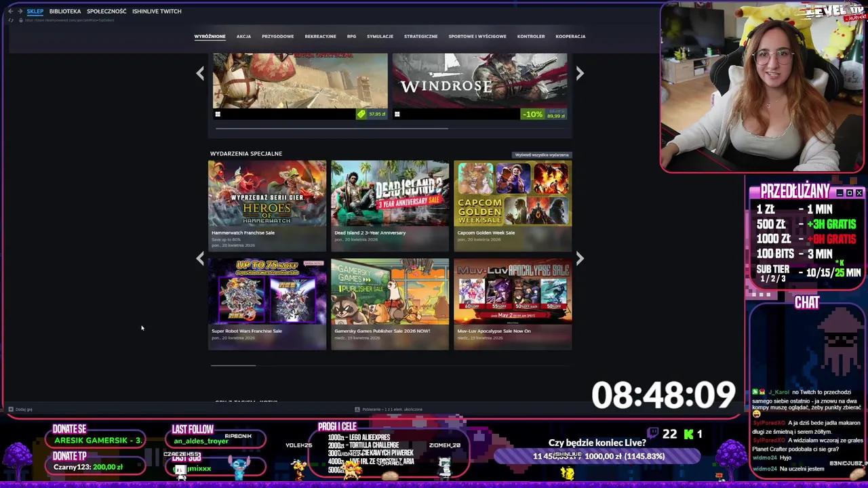Click the Czarny123: 200,00 zł donation
Viewport: 868px width, 488px height.
pyautogui.click(x=88, y=467)
